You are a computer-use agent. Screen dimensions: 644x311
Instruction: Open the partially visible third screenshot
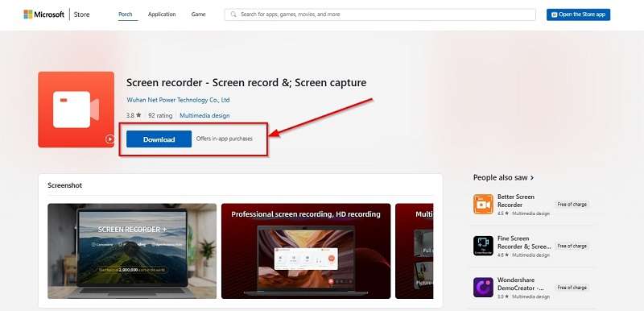pyautogui.click(x=414, y=251)
